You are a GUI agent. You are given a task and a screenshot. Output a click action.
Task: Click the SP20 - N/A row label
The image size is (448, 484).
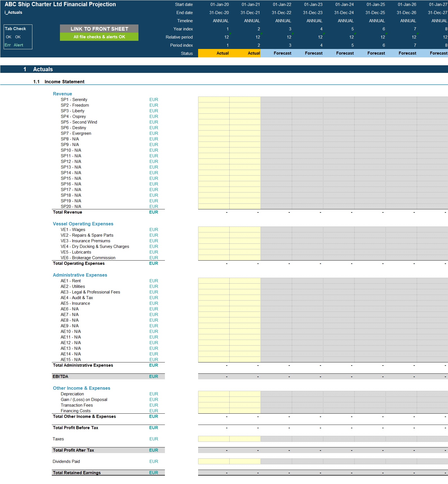coord(71,207)
